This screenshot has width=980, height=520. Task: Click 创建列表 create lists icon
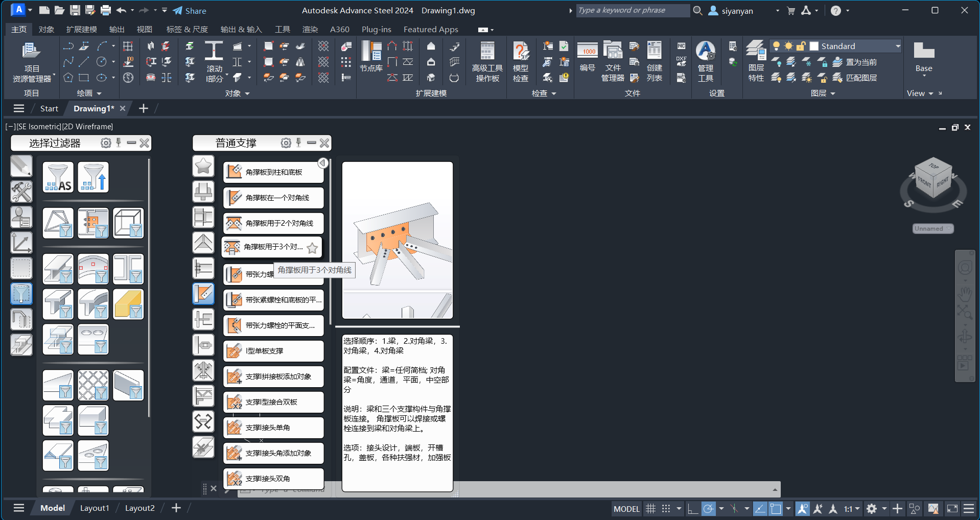pyautogui.click(x=655, y=62)
